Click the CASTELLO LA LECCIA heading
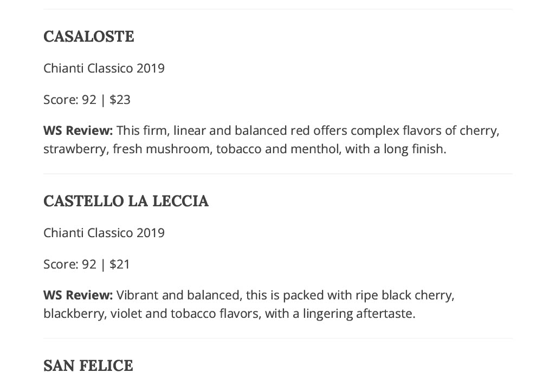 pyautogui.click(x=126, y=201)
